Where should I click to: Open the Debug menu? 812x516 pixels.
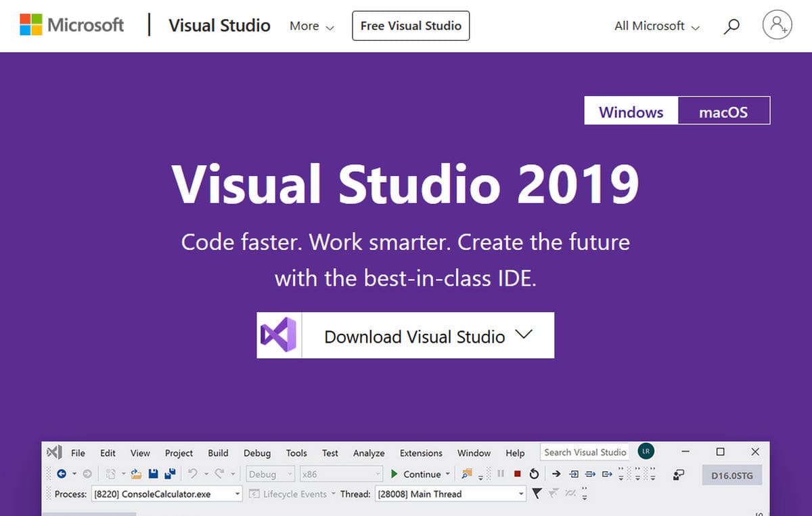[x=257, y=453]
